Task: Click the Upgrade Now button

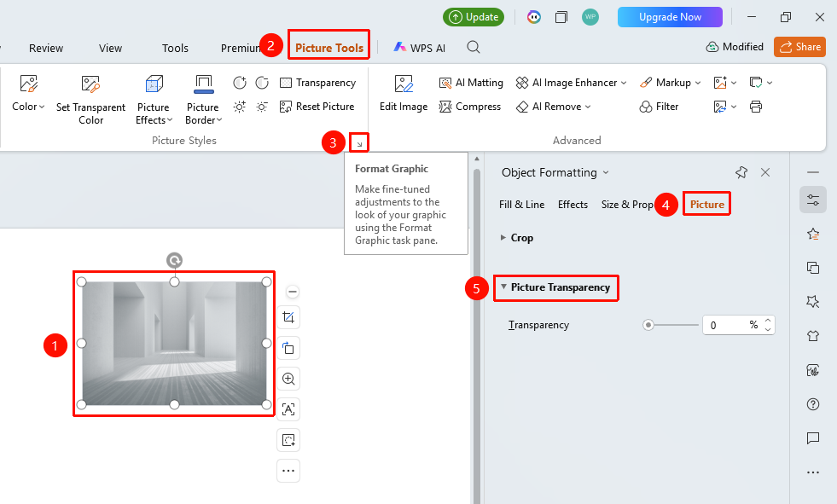Action: [670, 17]
